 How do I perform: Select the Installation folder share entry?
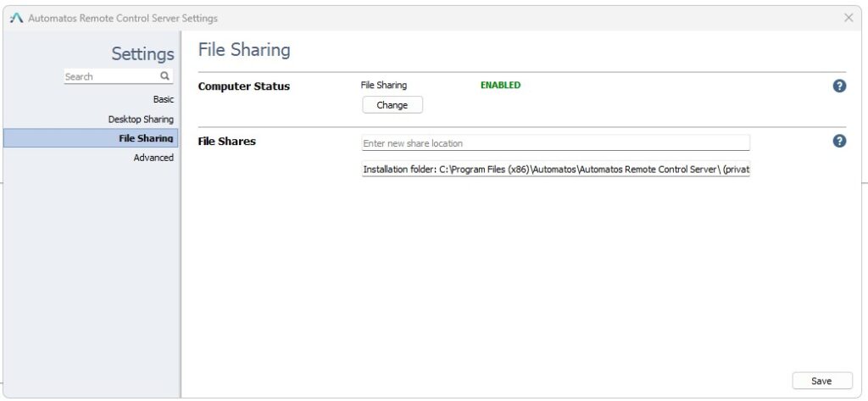tap(555, 170)
